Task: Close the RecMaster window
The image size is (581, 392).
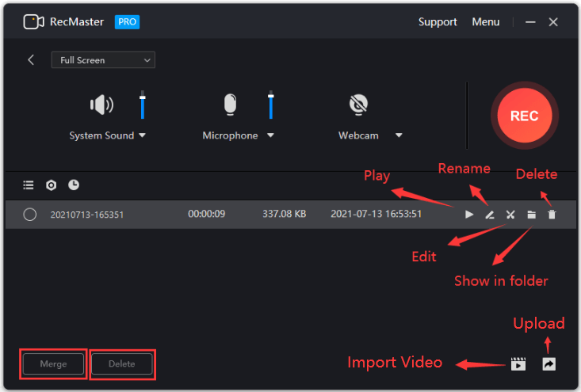Action: (553, 22)
